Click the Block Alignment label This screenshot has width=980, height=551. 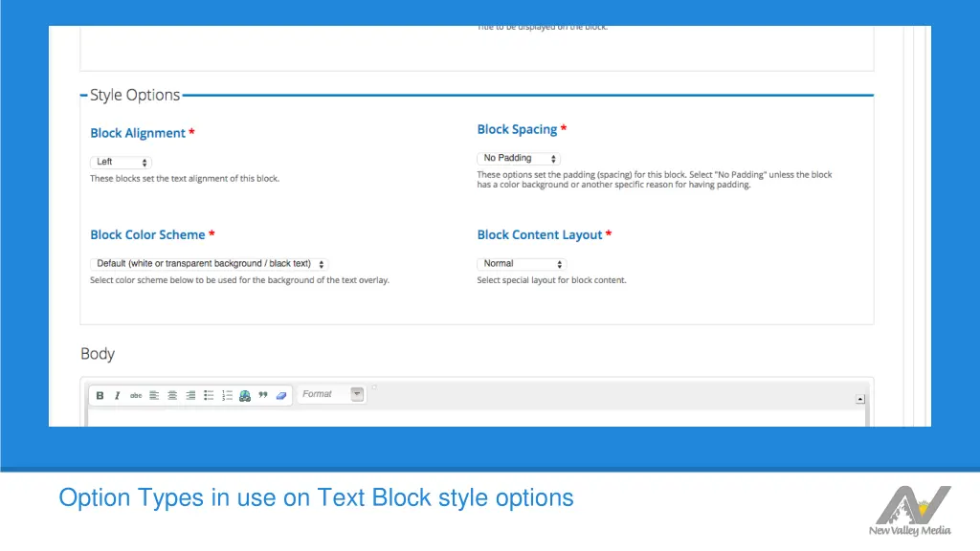[138, 133]
